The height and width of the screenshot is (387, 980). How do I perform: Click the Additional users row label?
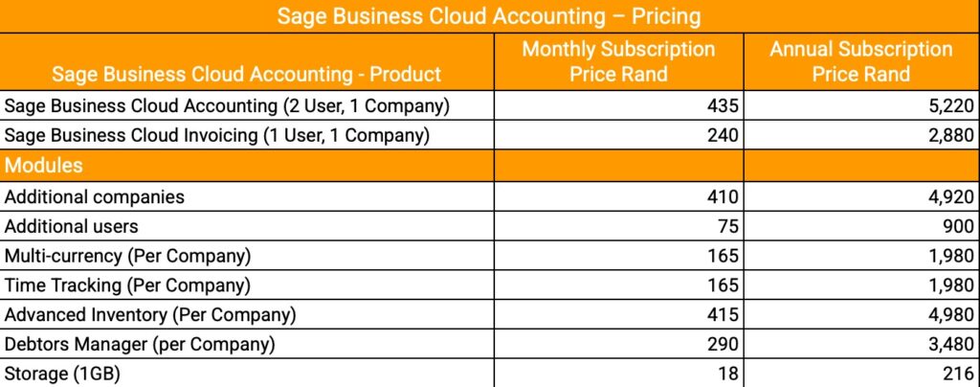tap(72, 226)
